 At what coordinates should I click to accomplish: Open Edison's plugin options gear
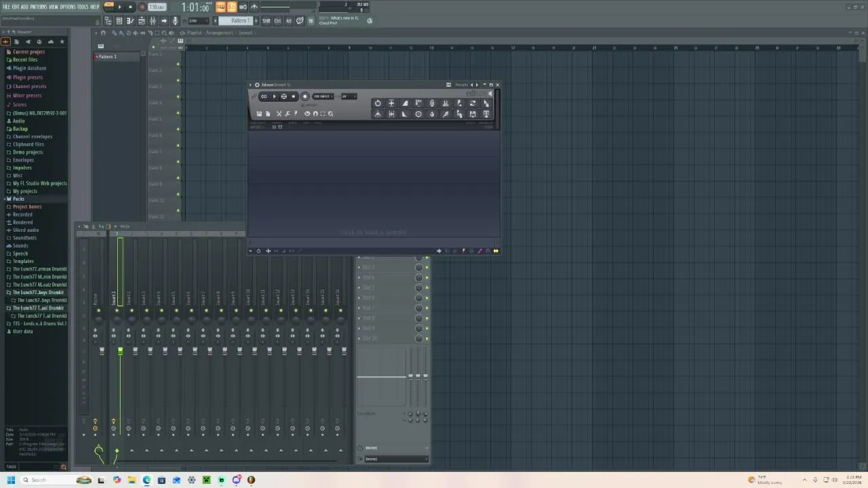pyautogui.click(x=257, y=85)
